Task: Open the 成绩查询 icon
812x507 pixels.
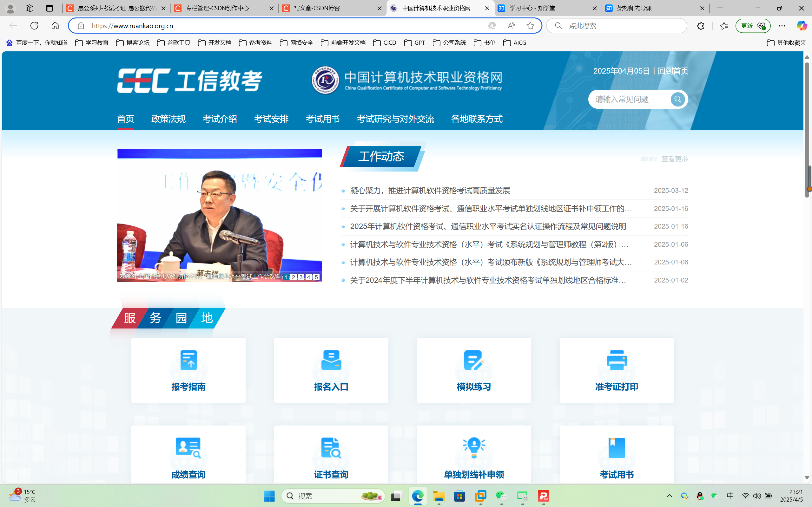Action: click(188, 448)
